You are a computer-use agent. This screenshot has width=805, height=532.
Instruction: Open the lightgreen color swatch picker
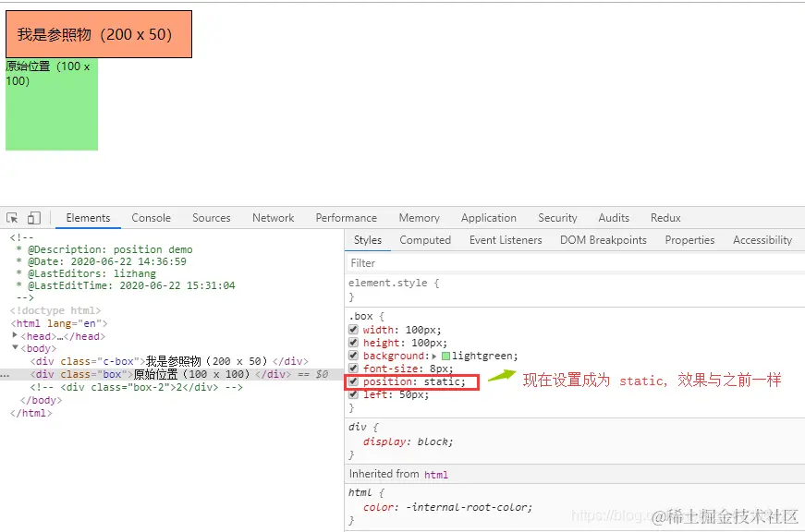point(445,356)
